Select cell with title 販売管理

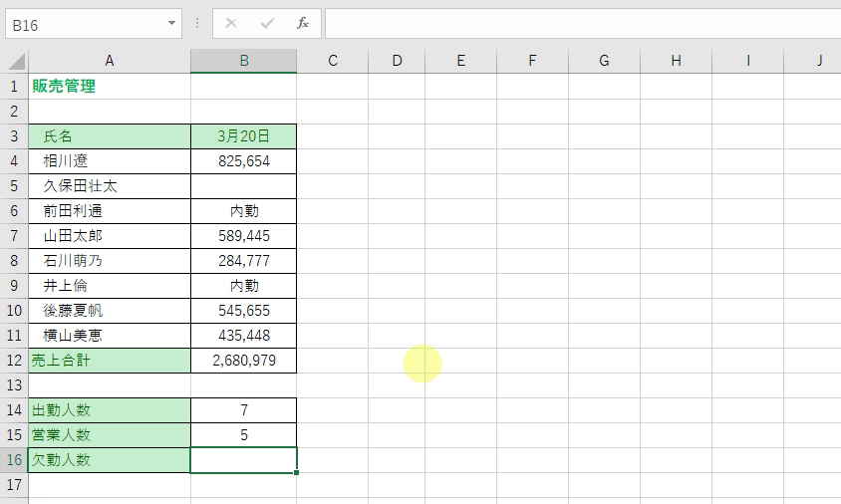pyautogui.click(x=110, y=87)
